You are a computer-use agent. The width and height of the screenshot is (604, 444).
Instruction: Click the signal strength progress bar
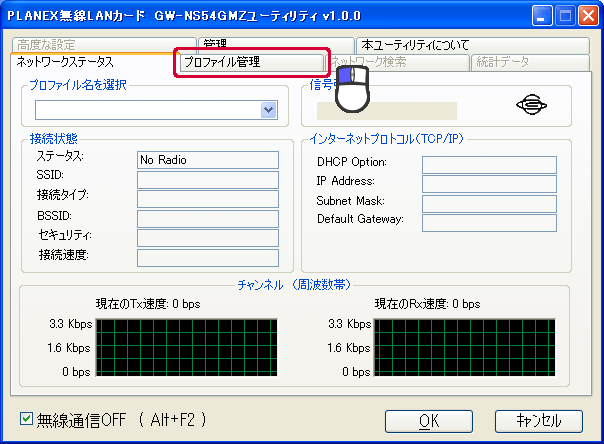387,111
